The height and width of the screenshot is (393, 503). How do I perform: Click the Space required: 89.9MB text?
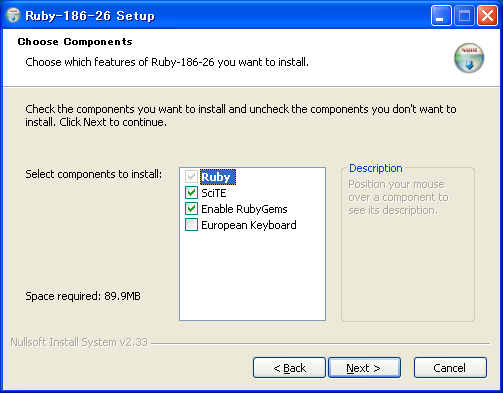point(83,296)
